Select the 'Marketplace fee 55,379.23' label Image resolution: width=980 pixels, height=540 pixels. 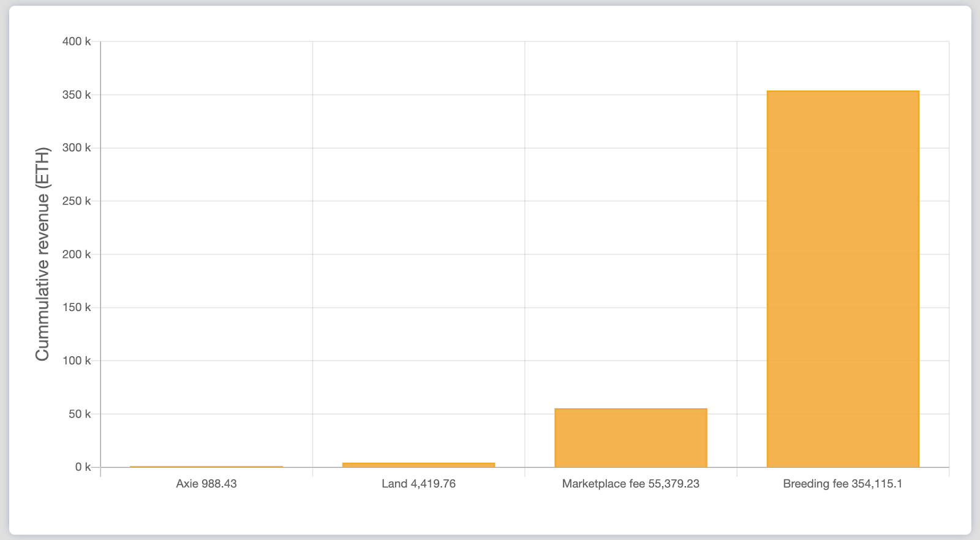click(631, 484)
